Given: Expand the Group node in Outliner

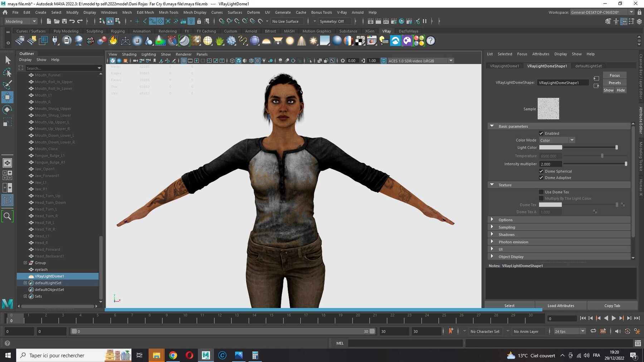Looking at the screenshot, I should 25,263.
